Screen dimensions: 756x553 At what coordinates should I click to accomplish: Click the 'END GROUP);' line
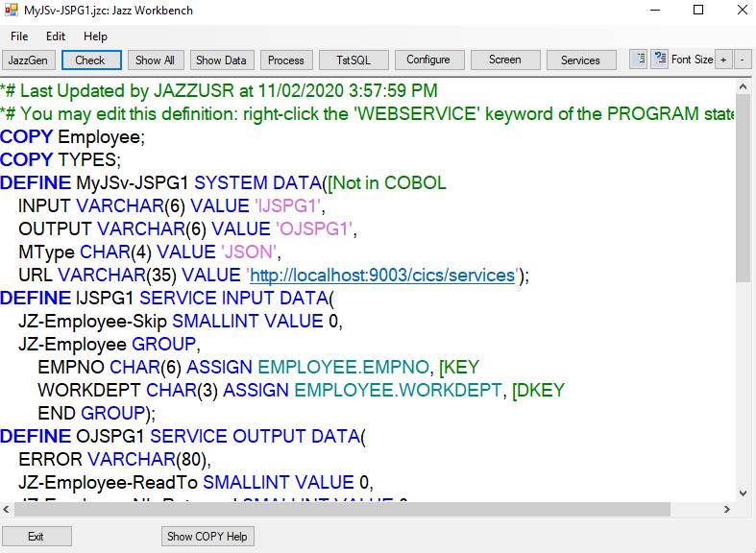(97, 414)
